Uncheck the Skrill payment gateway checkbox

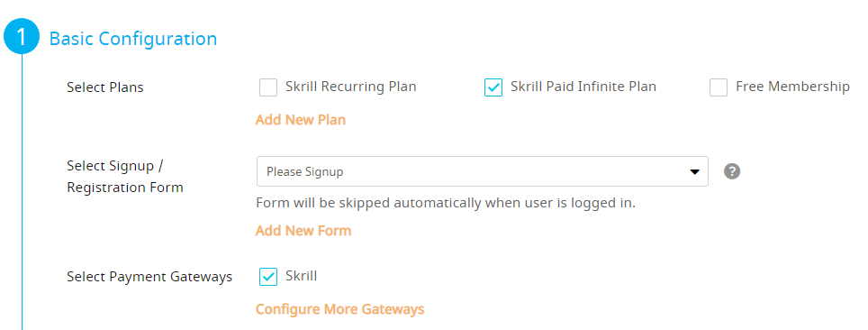pos(268,276)
